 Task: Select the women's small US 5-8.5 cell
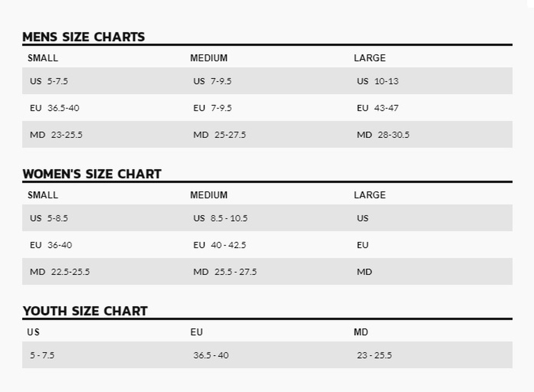tap(49, 218)
